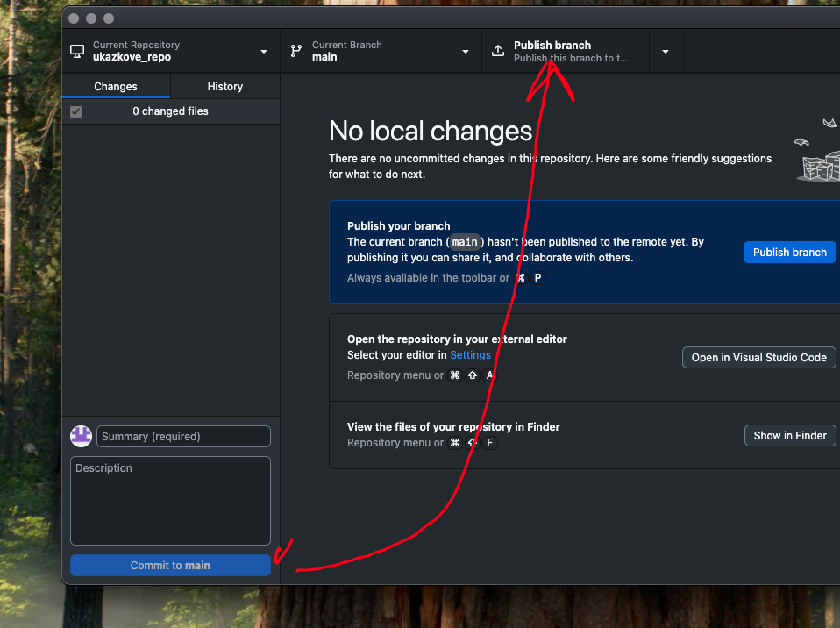The height and width of the screenshot is (628, 840).
Task: Click the P key icon in Publish suggestion
Action: (537, 277)
